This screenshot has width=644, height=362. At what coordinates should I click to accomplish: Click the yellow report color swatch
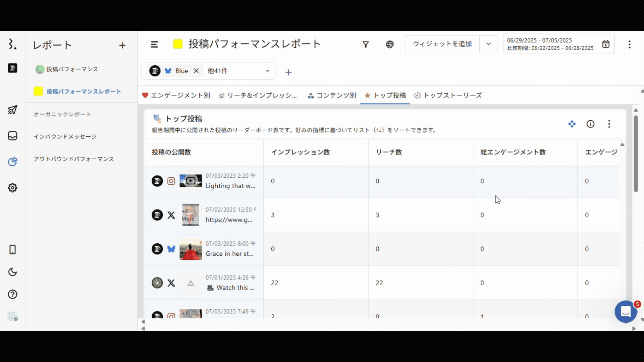point(177,44)
